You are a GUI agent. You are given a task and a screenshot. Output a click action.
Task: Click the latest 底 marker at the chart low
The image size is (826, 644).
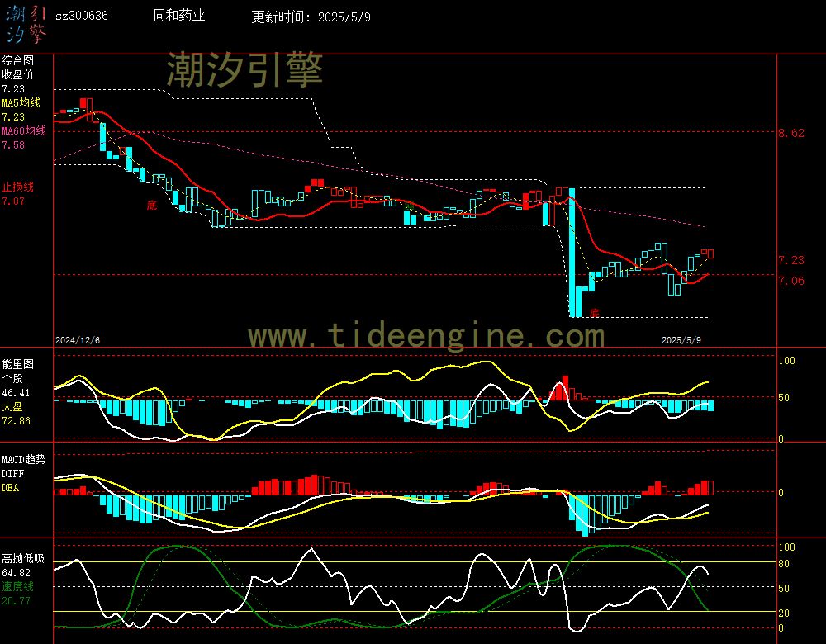594,313
